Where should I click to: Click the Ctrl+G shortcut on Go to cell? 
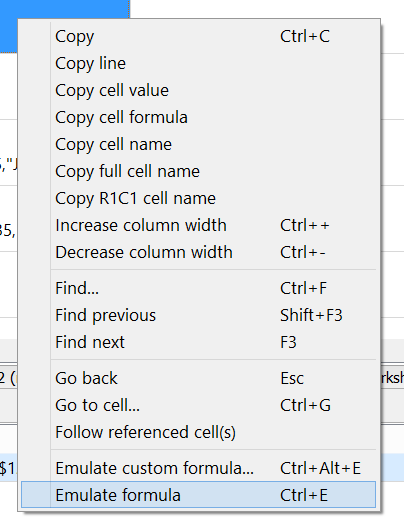click(305, 405)
